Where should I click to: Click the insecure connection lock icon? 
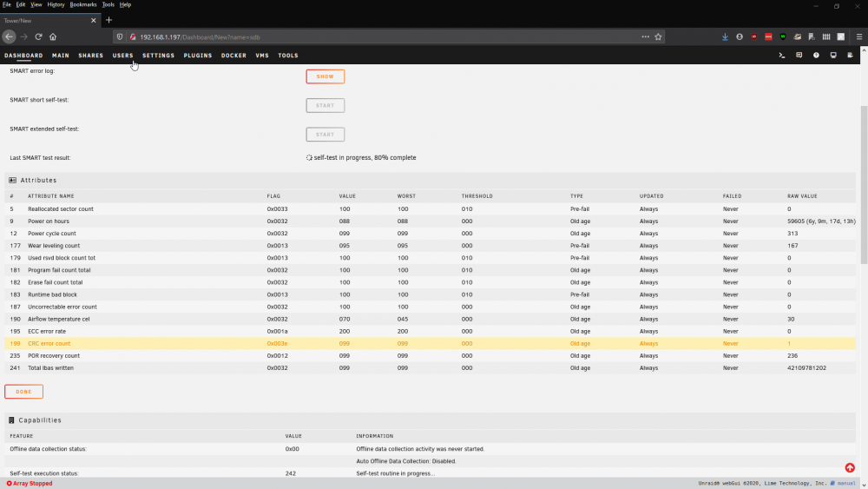click(133, 37)
